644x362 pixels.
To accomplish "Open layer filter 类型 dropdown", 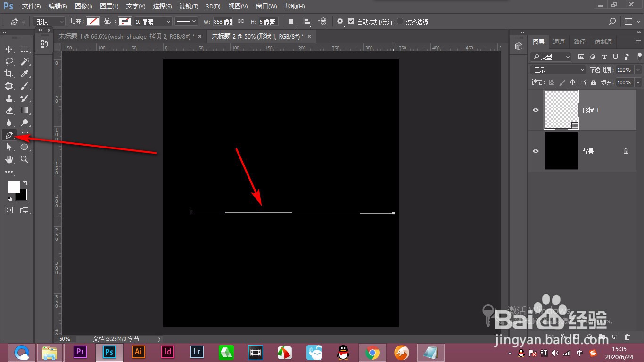I will (x=551, y=57).
